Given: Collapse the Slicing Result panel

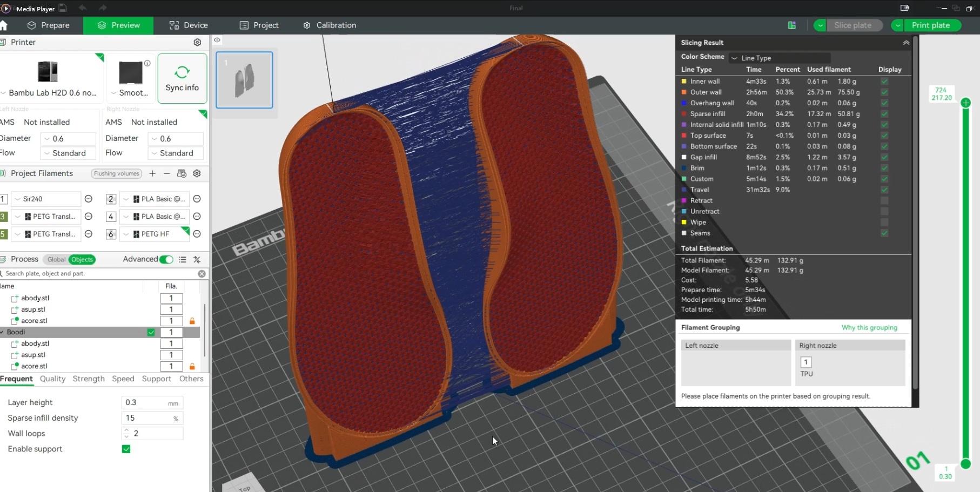Looking at the screenshot, I should tap(906, 43).
